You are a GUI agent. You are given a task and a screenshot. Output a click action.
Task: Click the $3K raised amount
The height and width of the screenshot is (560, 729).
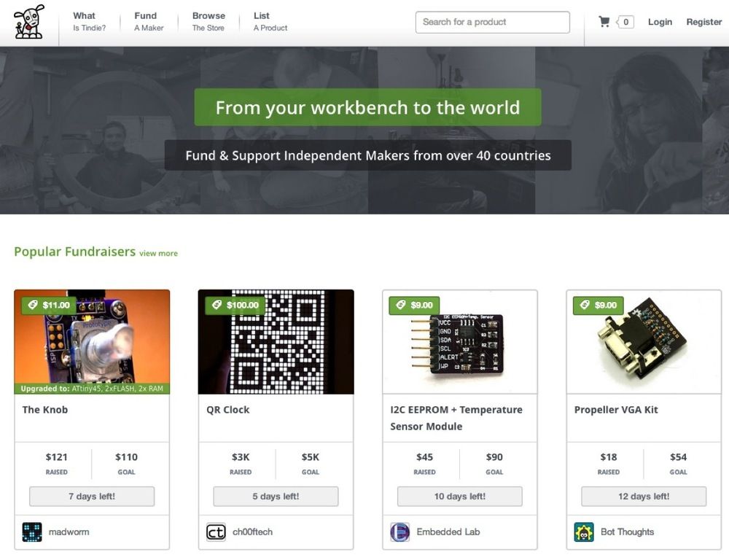[241, 457]
